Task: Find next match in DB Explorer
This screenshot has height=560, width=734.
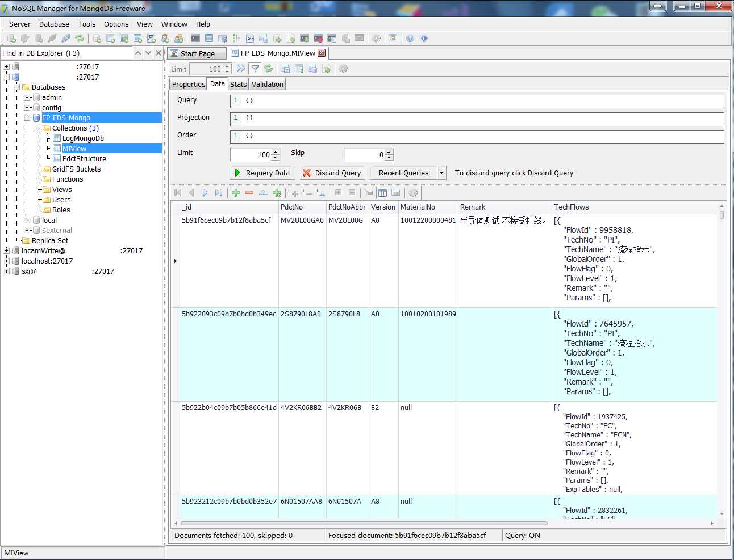Action: 148,53
